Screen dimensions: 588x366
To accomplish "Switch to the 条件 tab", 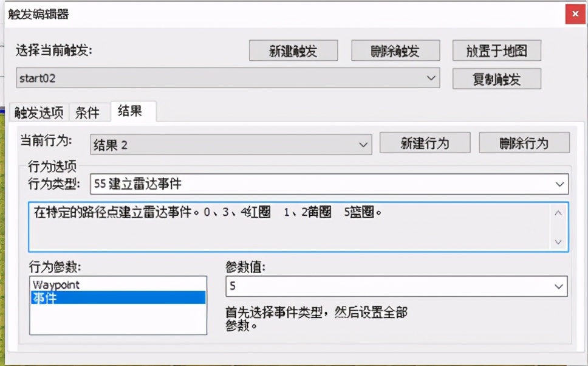I will [x=88, y=112].
